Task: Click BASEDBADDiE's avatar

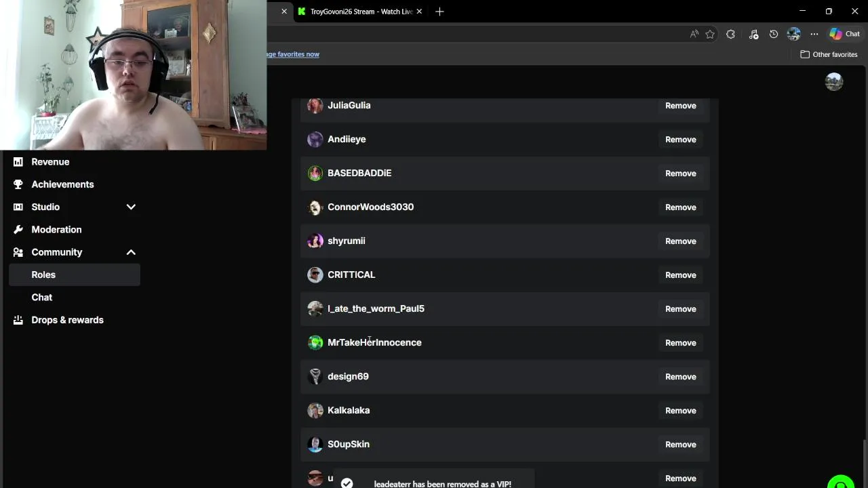Action: tap(315, 173)
